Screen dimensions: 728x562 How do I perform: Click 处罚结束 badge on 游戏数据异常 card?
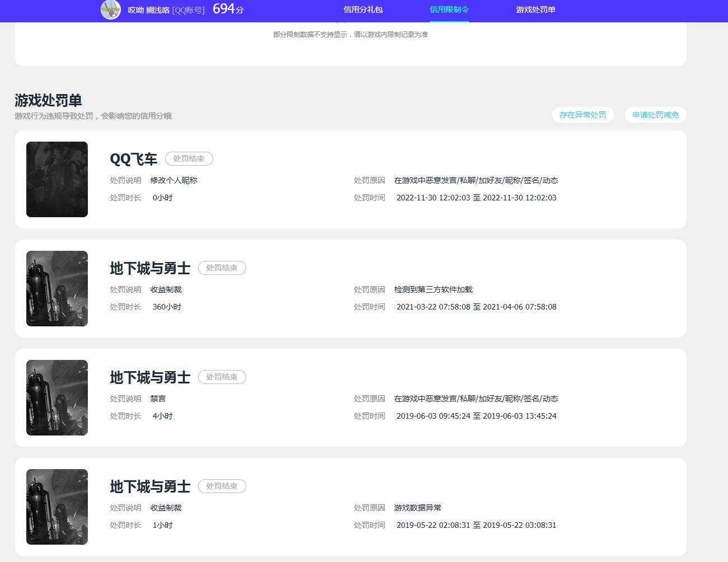pos(222,486)
